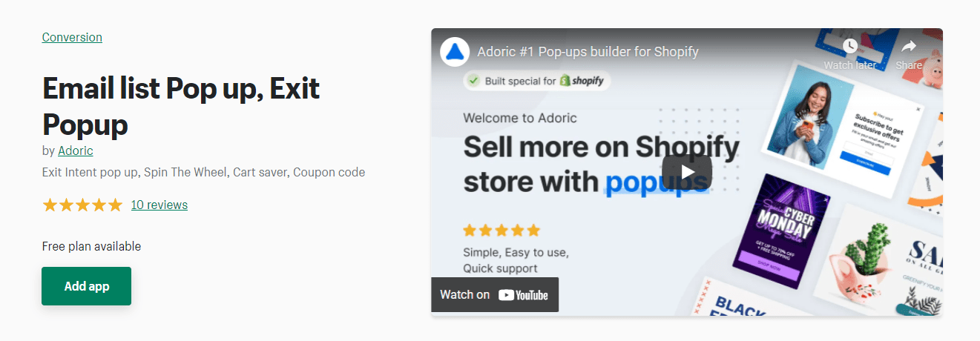Screen dimensions: 980x341
Task: Click the X on the Subscribe popup preview
Action: click(918, 109)
